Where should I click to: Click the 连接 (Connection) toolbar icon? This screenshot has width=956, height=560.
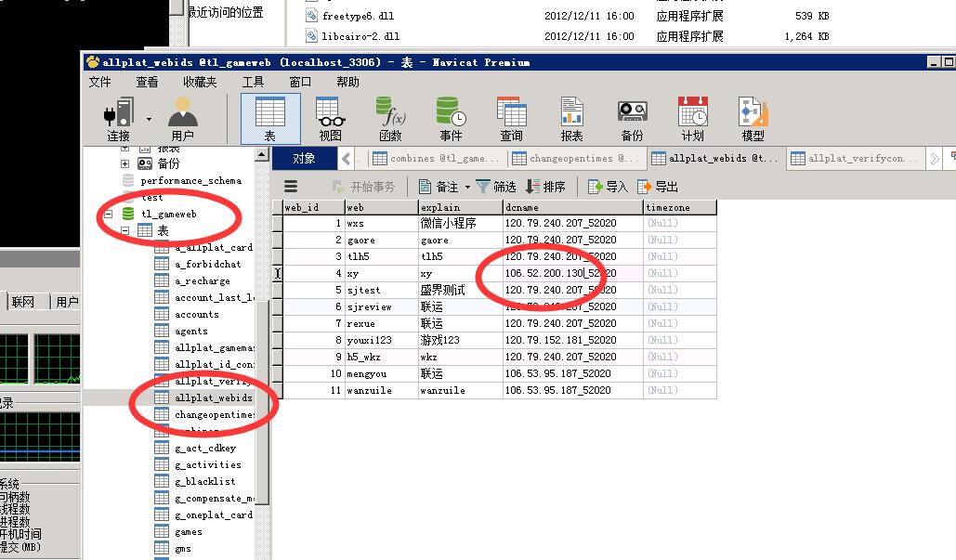[119, 119]
